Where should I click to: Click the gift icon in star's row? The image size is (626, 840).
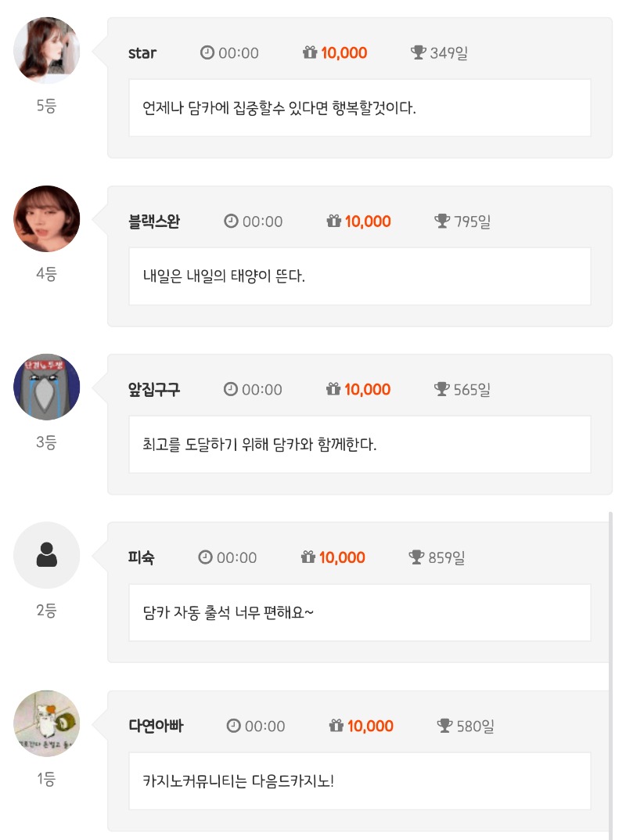(310, 53)
